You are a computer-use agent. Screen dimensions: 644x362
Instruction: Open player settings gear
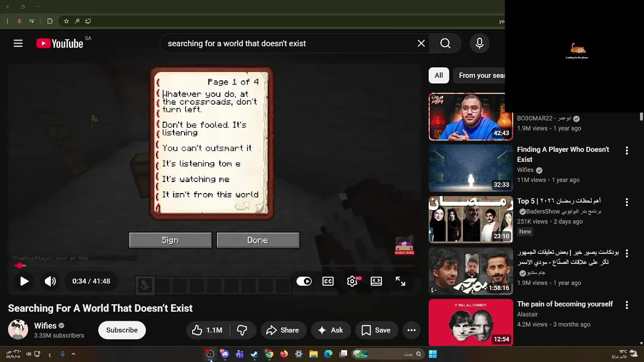tap(352, 282)
